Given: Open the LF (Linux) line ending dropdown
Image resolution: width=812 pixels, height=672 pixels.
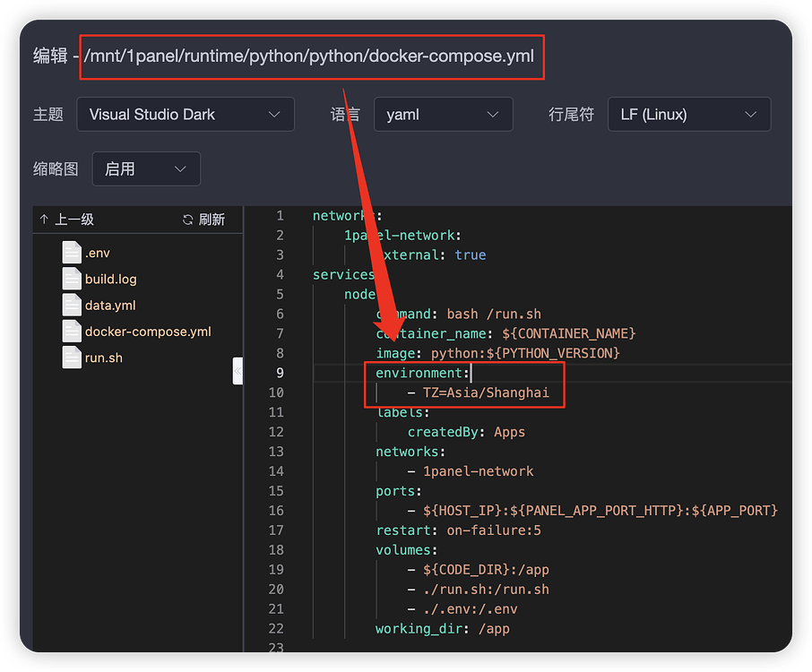Looking at the screenshot, I should pos(688,115).
